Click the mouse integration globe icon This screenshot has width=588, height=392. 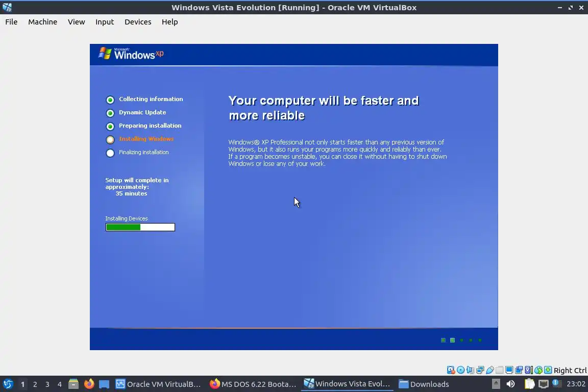(x=538, y=370)
